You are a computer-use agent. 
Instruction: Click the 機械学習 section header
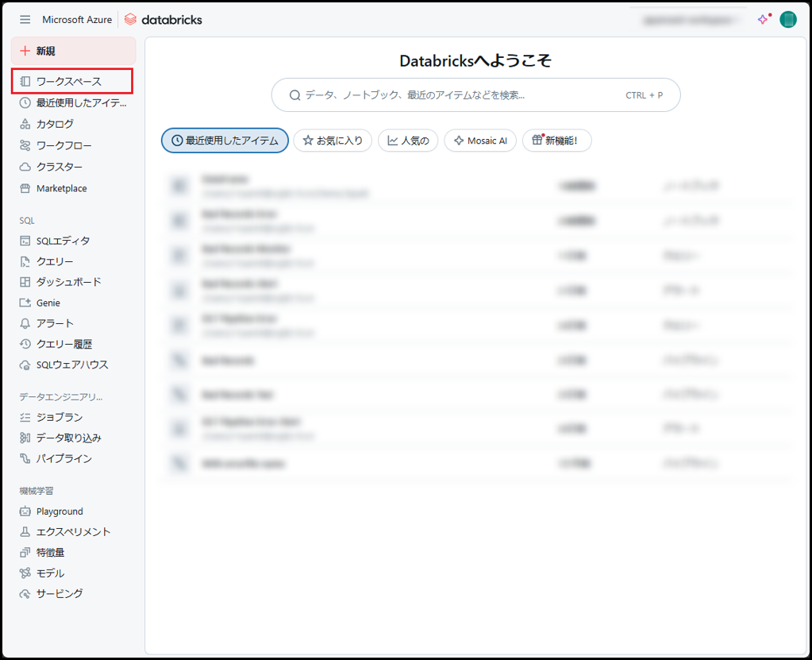(x=37, y=491)
